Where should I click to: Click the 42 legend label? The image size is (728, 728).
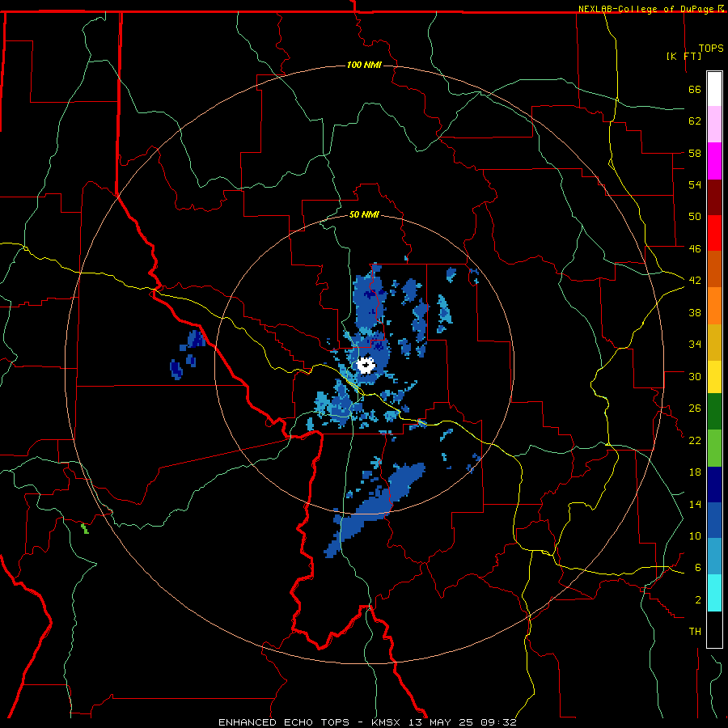click(x=695, y=280)
